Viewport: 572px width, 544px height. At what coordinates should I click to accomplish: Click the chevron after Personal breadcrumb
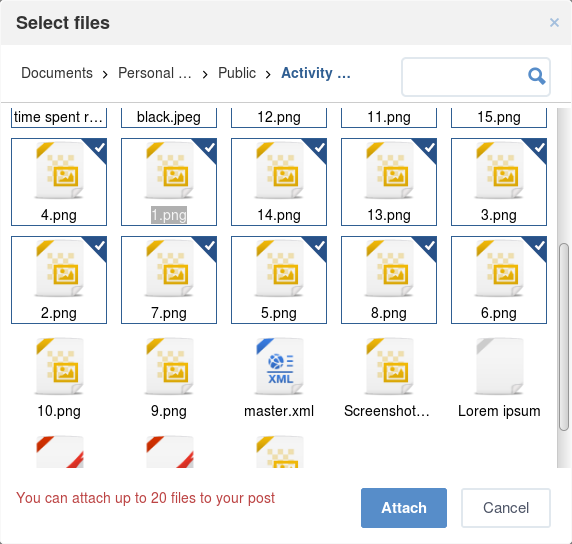(205, 74)
